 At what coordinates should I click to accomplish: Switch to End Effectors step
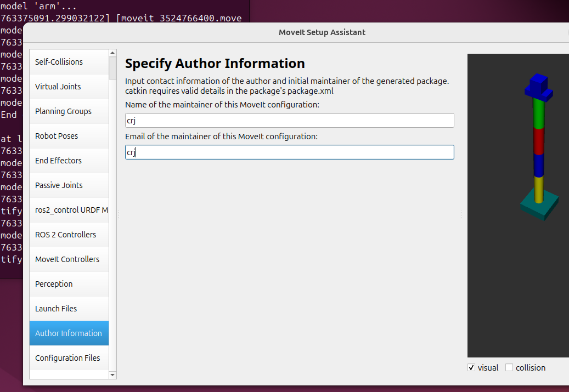point(69,161)
